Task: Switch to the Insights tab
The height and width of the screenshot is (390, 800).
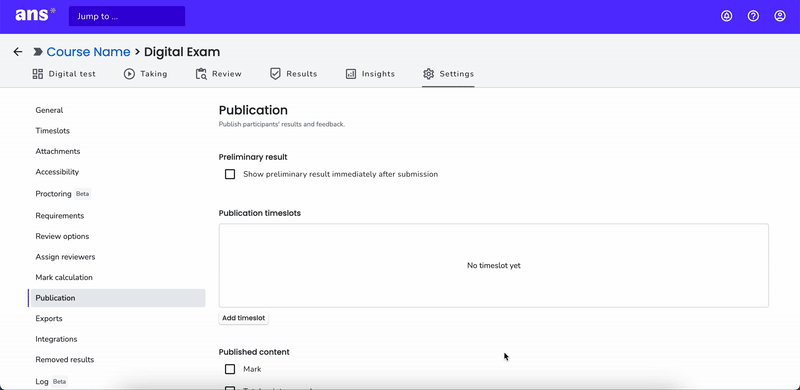Action: [370, 74]
